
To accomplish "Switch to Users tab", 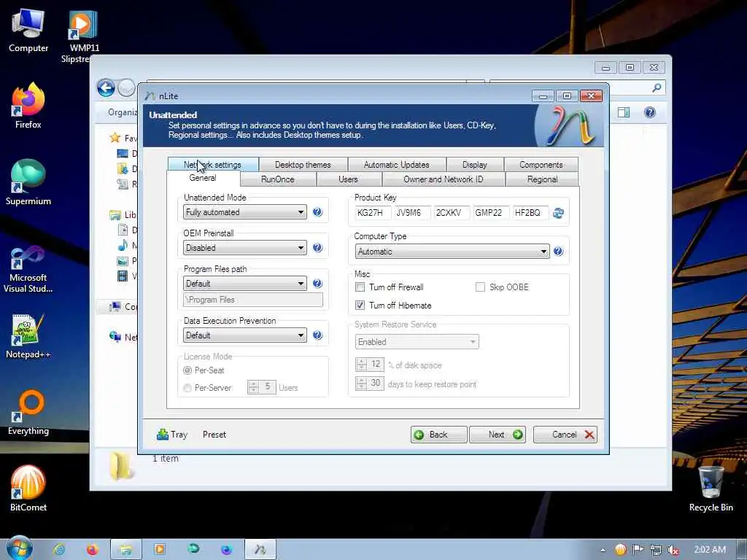I will point(348,179).
